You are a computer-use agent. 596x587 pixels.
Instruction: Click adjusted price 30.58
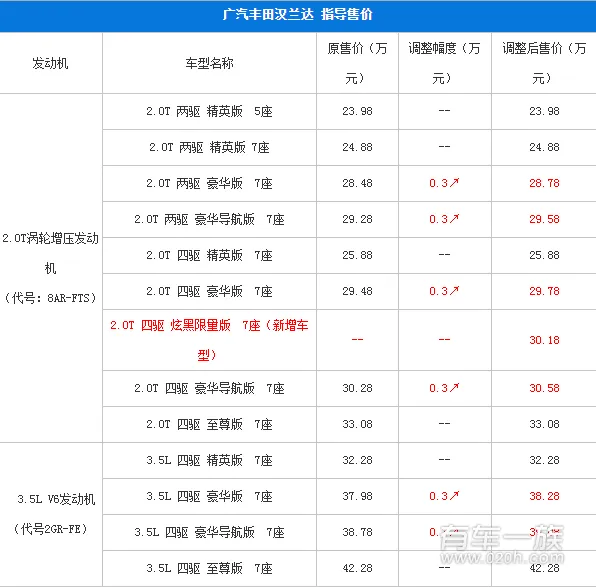click(x=544, y=388)
